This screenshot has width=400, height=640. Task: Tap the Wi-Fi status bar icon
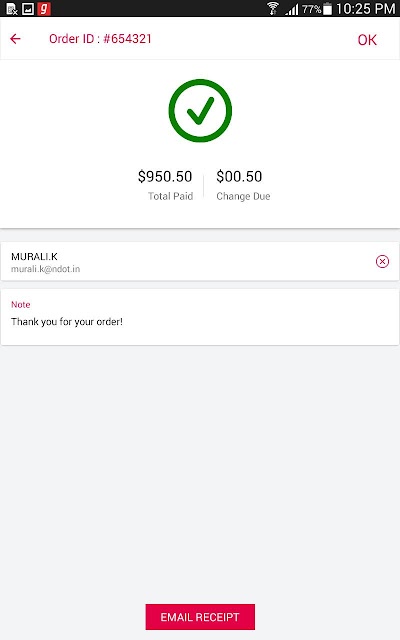(273, 8)
